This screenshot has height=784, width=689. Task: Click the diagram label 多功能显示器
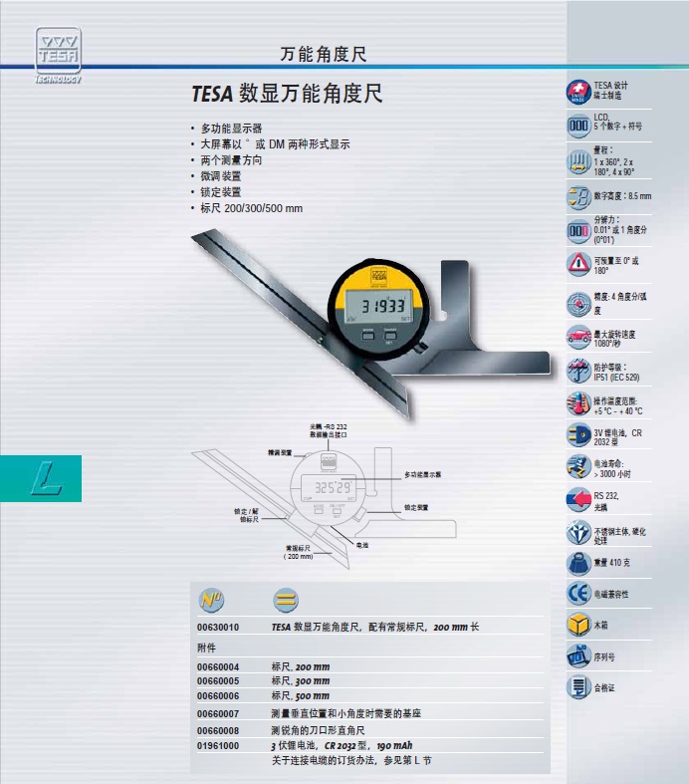423,474
